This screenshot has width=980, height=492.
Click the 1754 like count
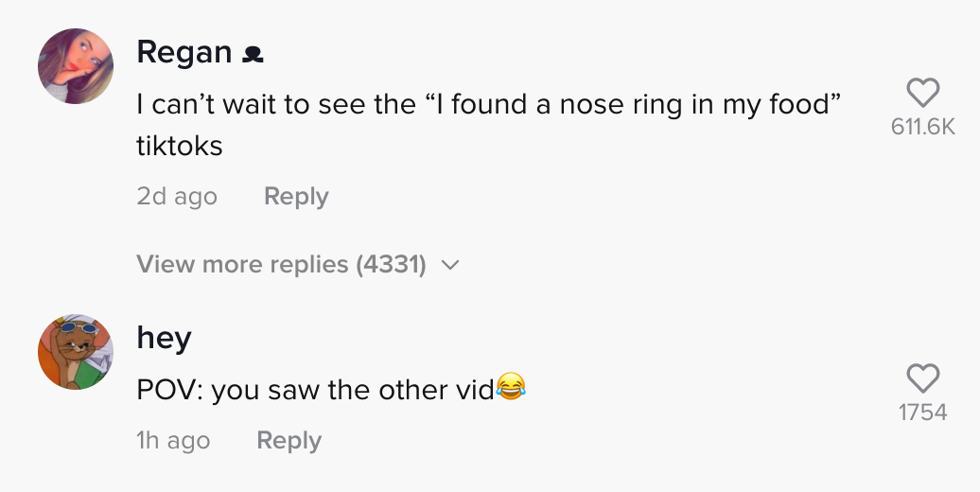click(923, 413)
